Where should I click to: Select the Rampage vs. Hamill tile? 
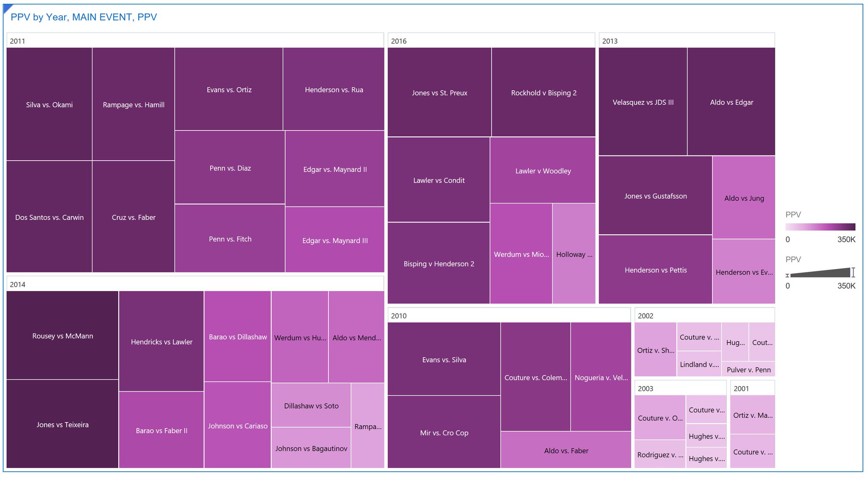[x=134, y=104]
